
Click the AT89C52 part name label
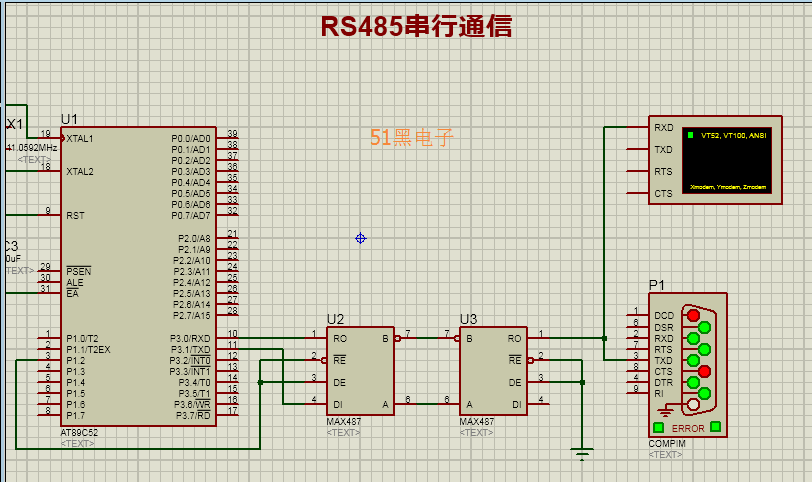click(x=79, y=432)
